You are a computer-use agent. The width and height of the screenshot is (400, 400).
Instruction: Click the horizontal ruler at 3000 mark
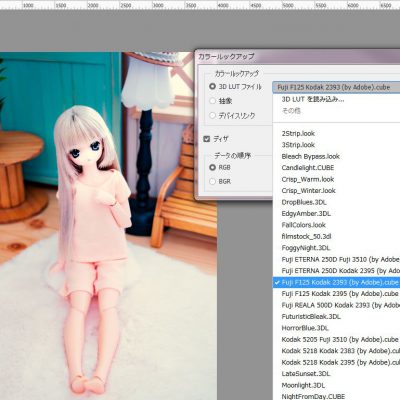[x=158, y=6]
